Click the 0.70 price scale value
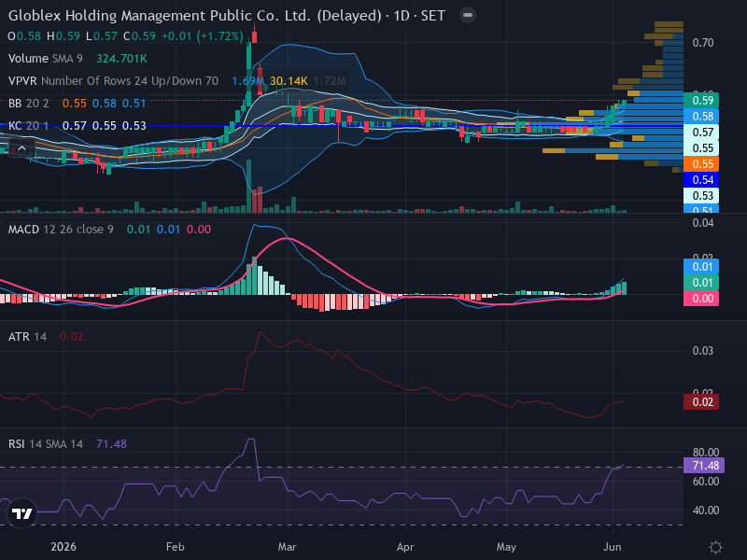Image resolution: width=747 pixels, height=560 pixels. coord(703,43)
